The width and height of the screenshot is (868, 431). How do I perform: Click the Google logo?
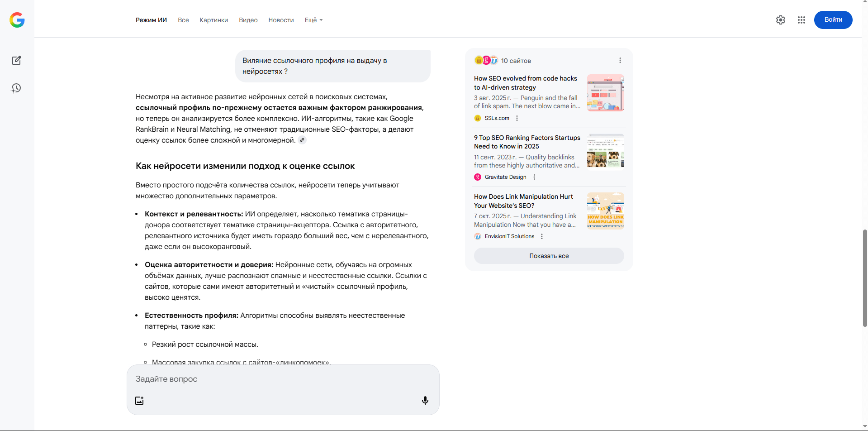(17, 20)
